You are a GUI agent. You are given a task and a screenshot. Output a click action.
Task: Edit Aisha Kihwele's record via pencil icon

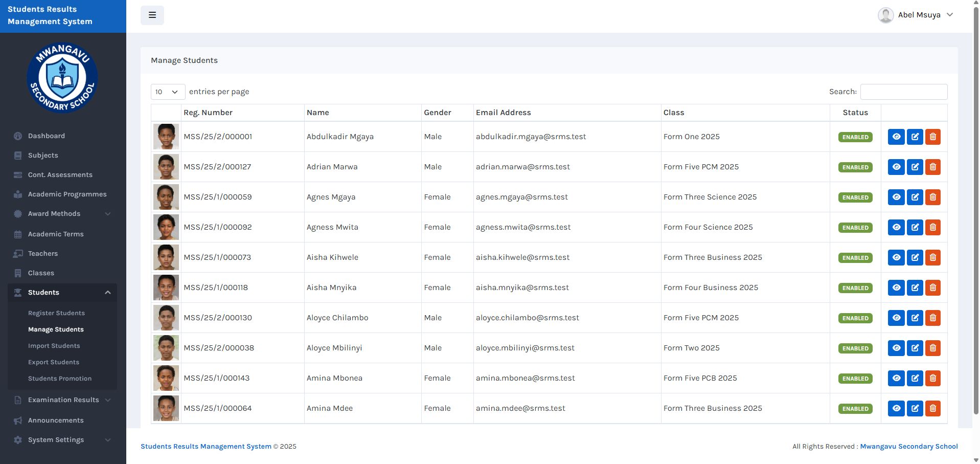pos(915,257)
